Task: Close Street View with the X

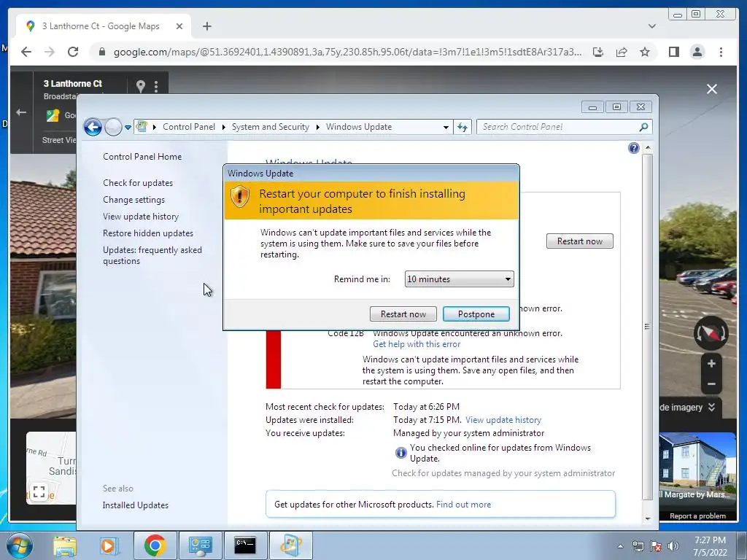Action: (712, 89)
